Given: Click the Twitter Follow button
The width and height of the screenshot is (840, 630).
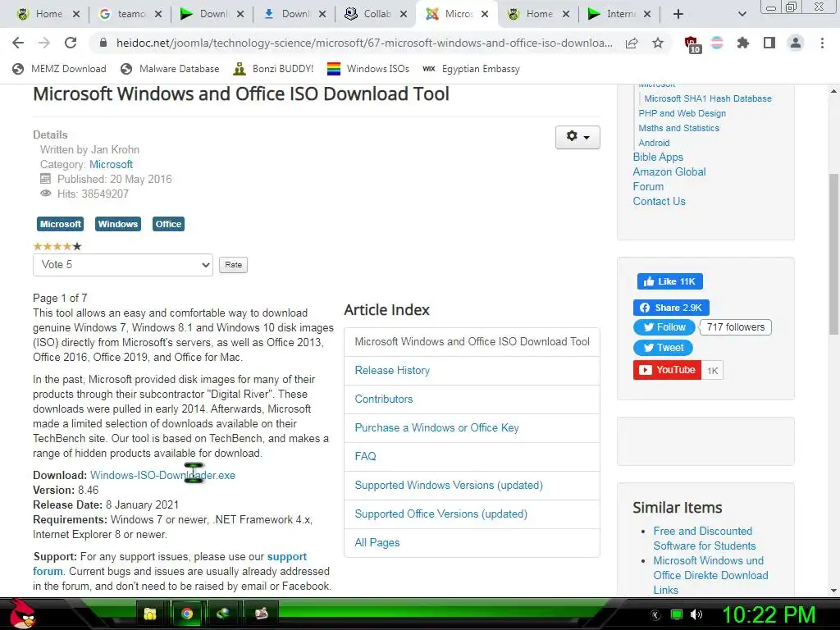Looking at the screenshot, I should (x=664, y=327).
